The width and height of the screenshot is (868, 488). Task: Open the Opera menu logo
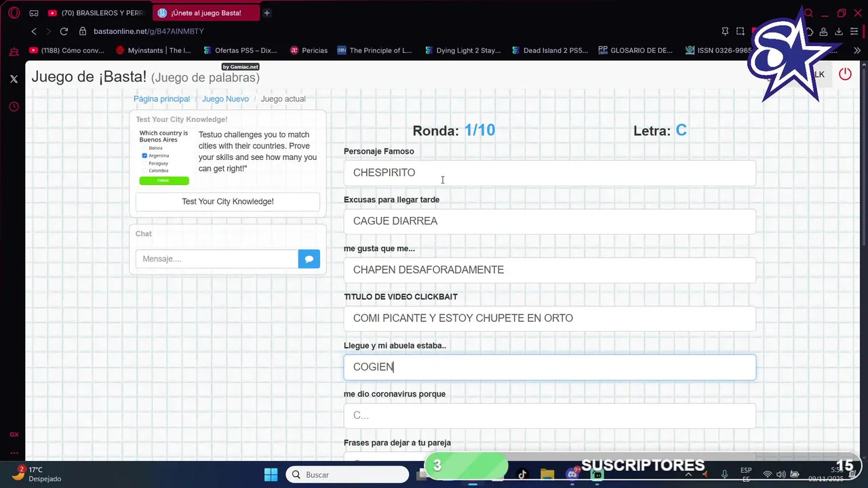14,13
